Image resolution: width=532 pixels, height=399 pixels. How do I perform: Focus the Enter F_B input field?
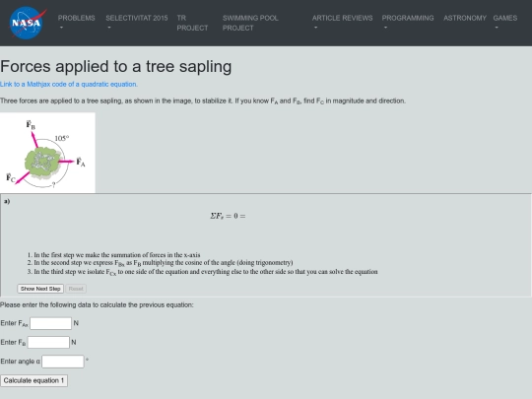(x=48, y=342)
